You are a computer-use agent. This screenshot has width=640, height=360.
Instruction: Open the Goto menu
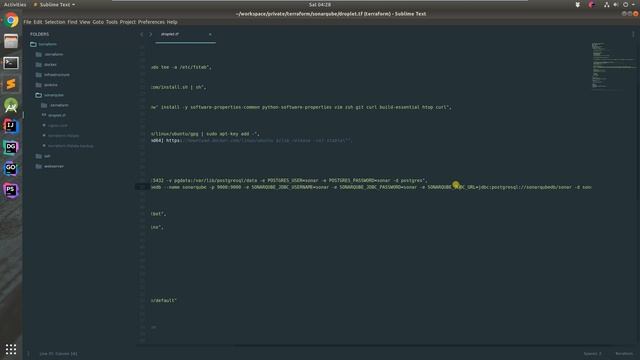click(98, 22)
